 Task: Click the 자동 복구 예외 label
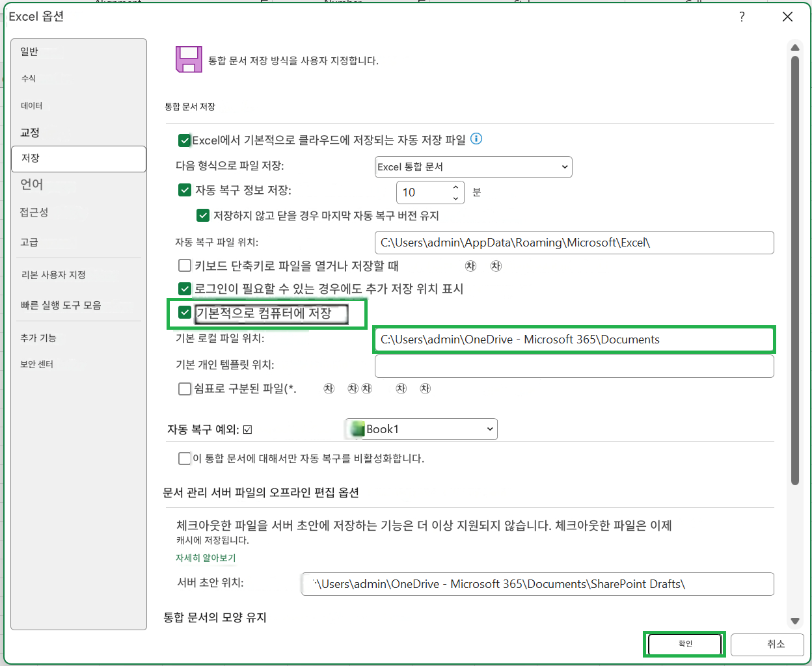click(203, 429)
